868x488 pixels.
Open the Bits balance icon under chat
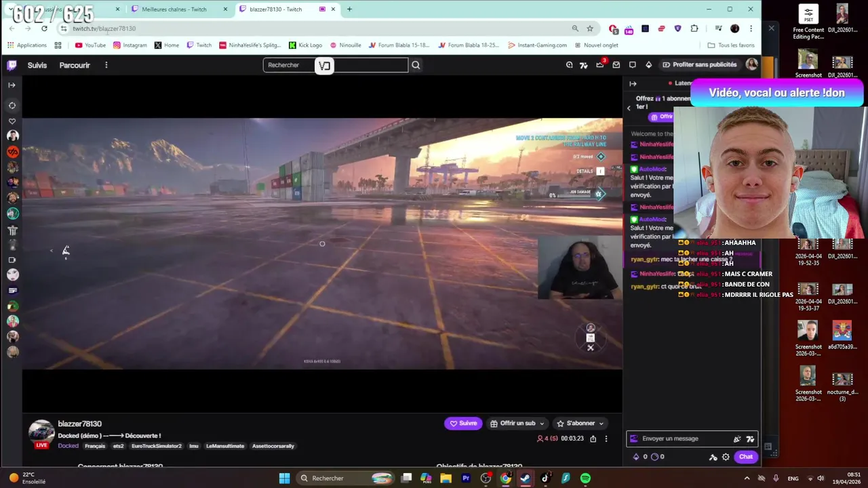click(636, 457)
